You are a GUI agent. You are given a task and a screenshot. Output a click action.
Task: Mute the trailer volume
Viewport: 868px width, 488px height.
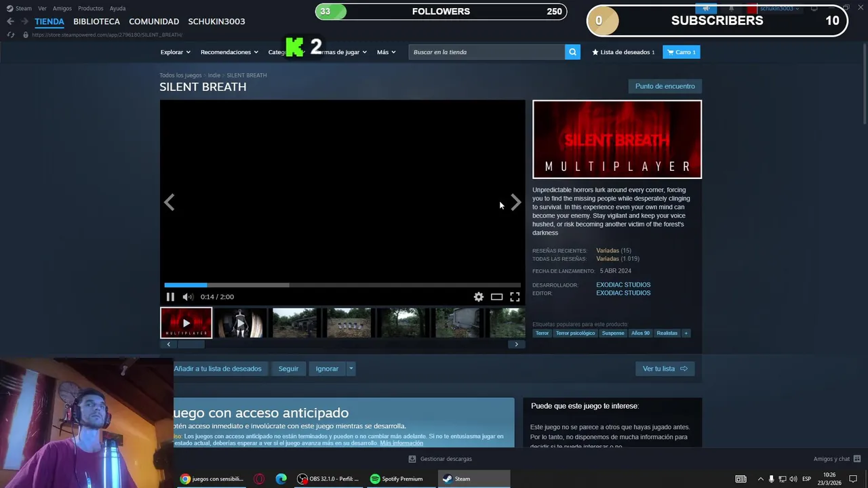[188, 297]
